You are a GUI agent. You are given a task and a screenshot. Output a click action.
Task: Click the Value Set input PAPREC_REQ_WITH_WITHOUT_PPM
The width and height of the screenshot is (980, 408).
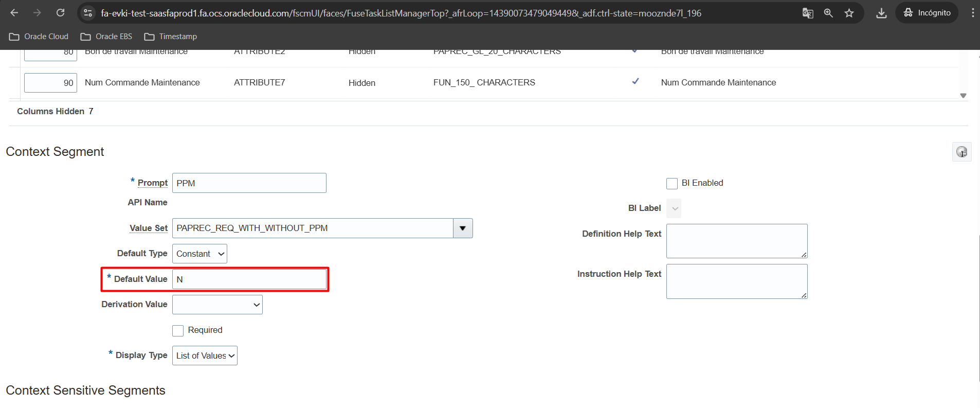[x=313, y=228]
